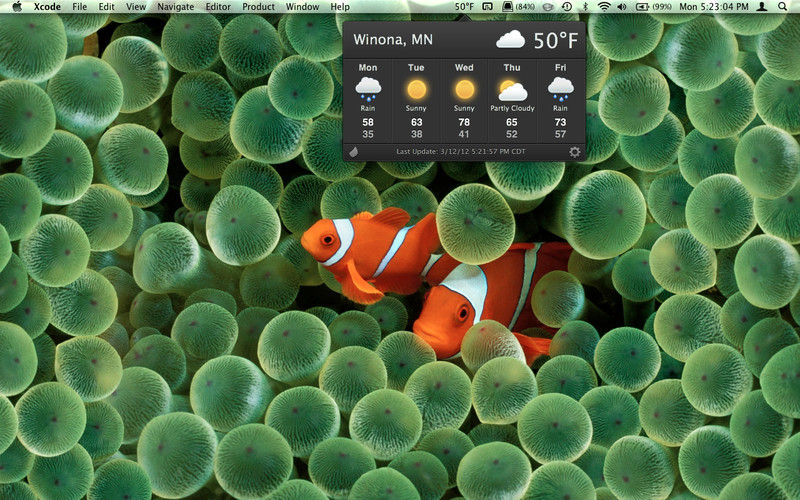Open the Wi-Fi menu bar icon
Screen dimensions: 800x500
coord(604,7)
